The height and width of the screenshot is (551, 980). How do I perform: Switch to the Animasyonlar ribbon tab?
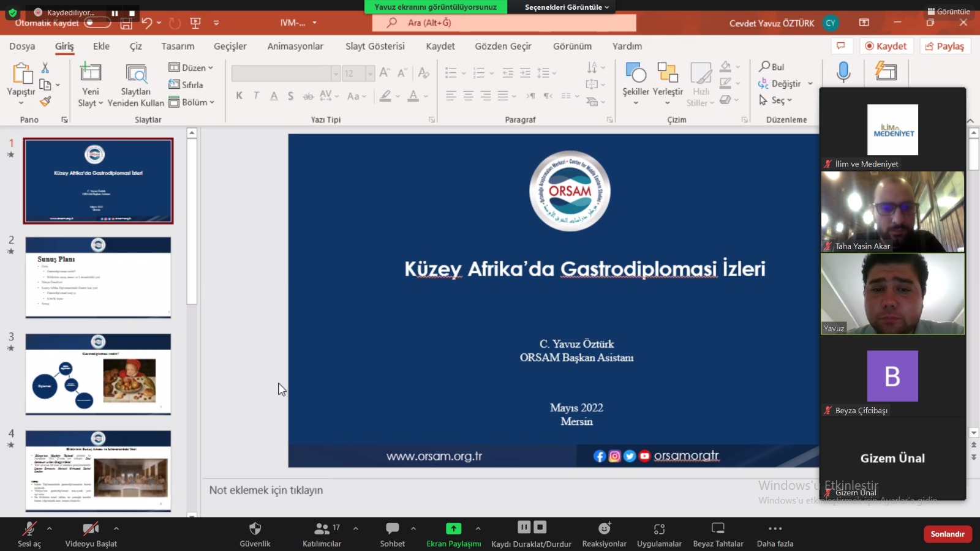[295, 46]
